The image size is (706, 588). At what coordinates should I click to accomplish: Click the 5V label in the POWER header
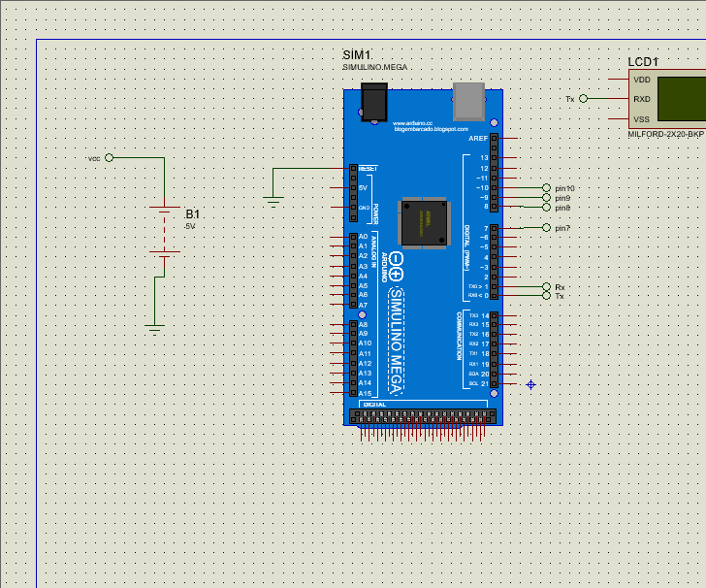pyautogui.click(x=363, y=188)
